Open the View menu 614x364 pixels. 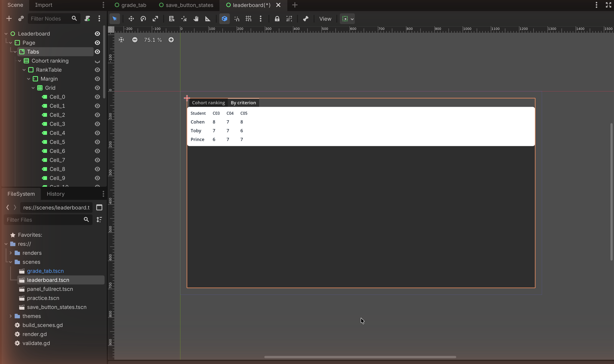[x=325, y=19]
